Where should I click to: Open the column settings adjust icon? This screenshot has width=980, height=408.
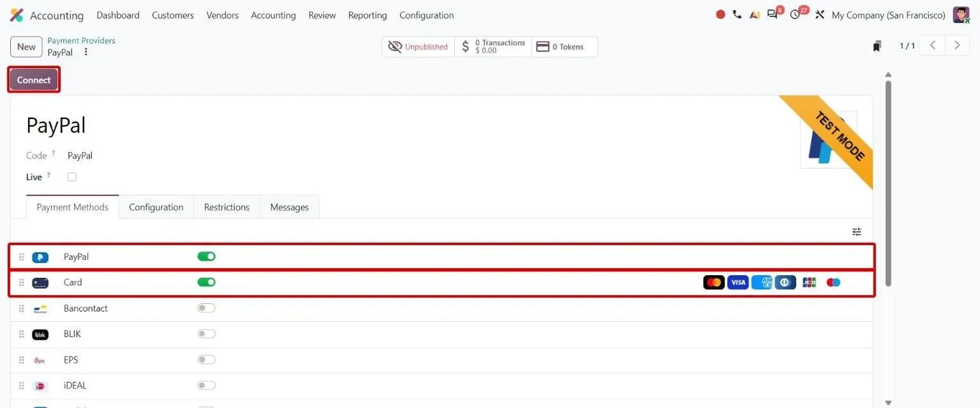point(857,232)
